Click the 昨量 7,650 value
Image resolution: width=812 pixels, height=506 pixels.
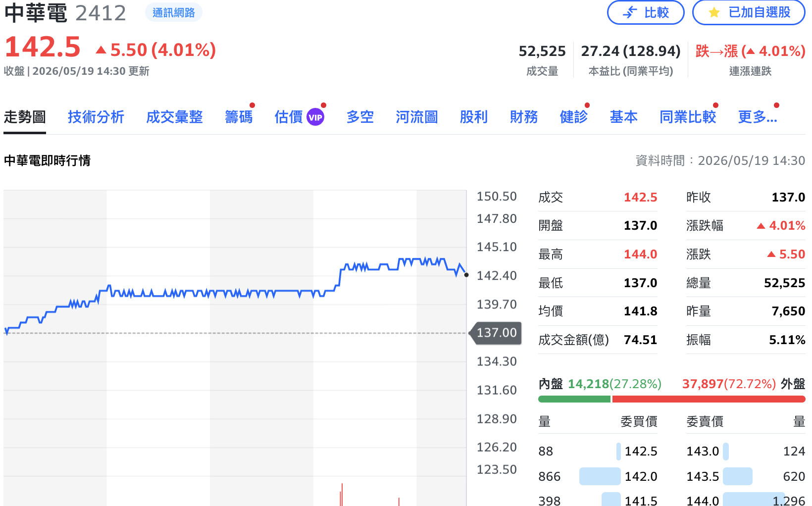(788, 311)
